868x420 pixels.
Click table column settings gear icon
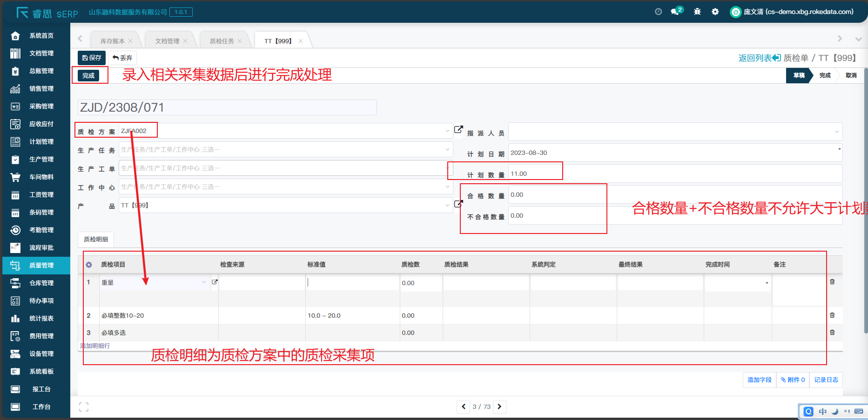[x=89, y=265]
